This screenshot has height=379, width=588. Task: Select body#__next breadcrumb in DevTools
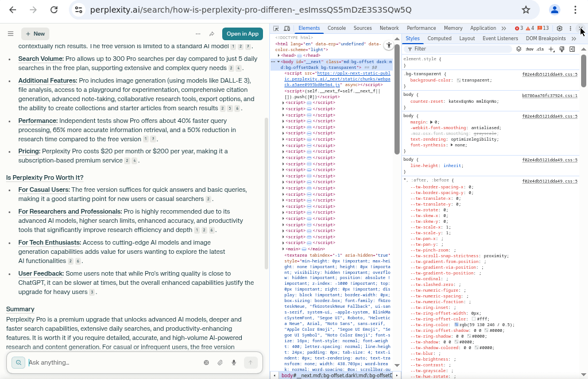click(x=336, y=375)
